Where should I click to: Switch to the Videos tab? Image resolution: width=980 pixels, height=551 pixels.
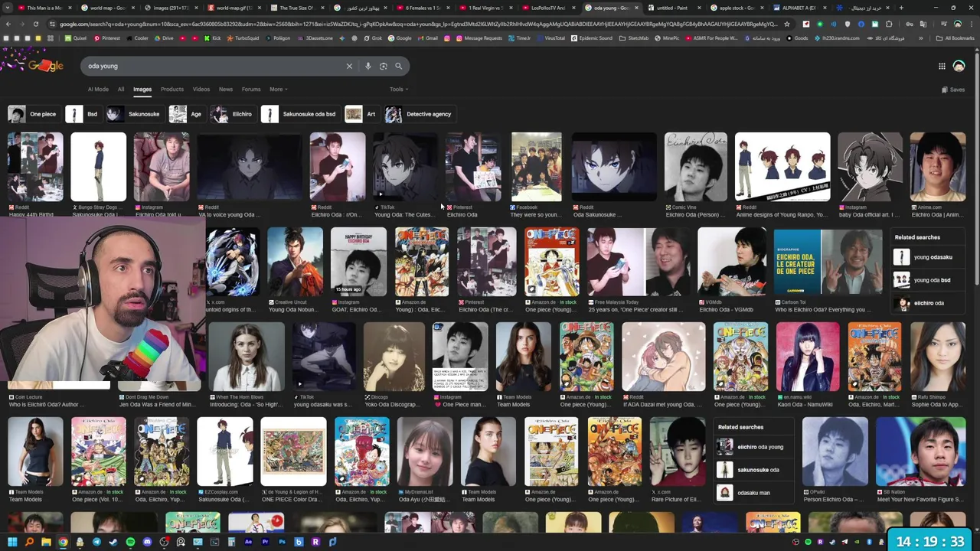201,90
